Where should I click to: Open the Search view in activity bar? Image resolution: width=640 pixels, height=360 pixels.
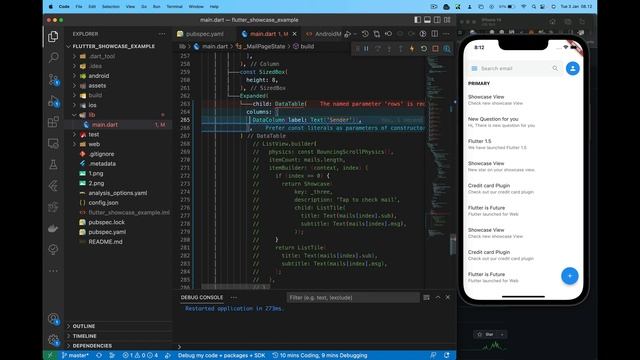coord(53,57)
